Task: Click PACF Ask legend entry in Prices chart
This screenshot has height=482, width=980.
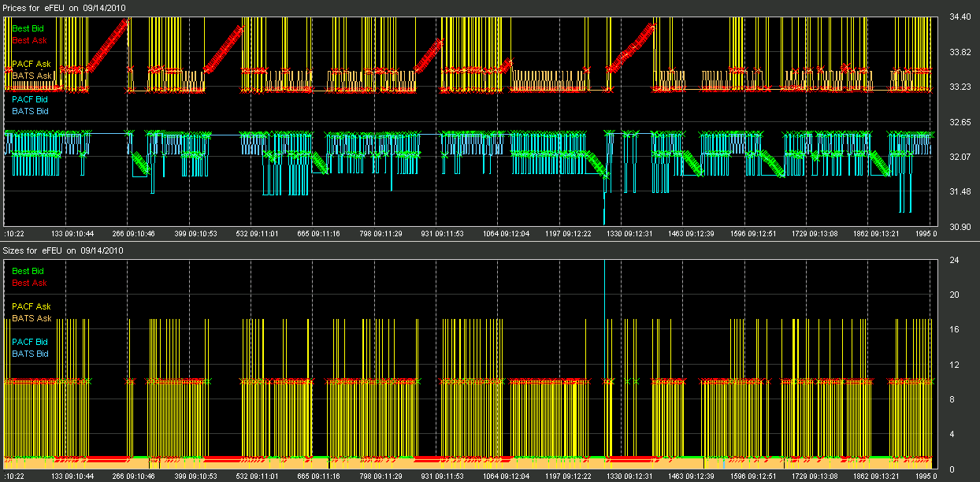Action: coord(32,64)
